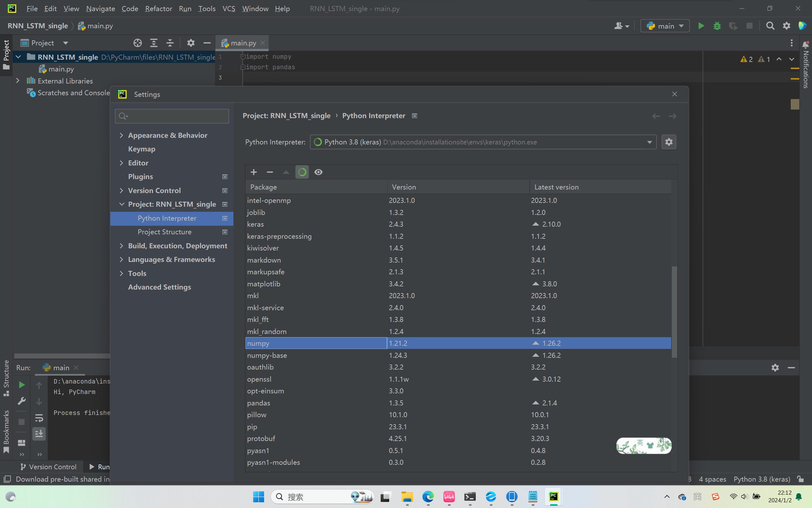The height and width of the screenshot is (508, 812).
Task: Select the keras package row
Action: click(458, 224)
